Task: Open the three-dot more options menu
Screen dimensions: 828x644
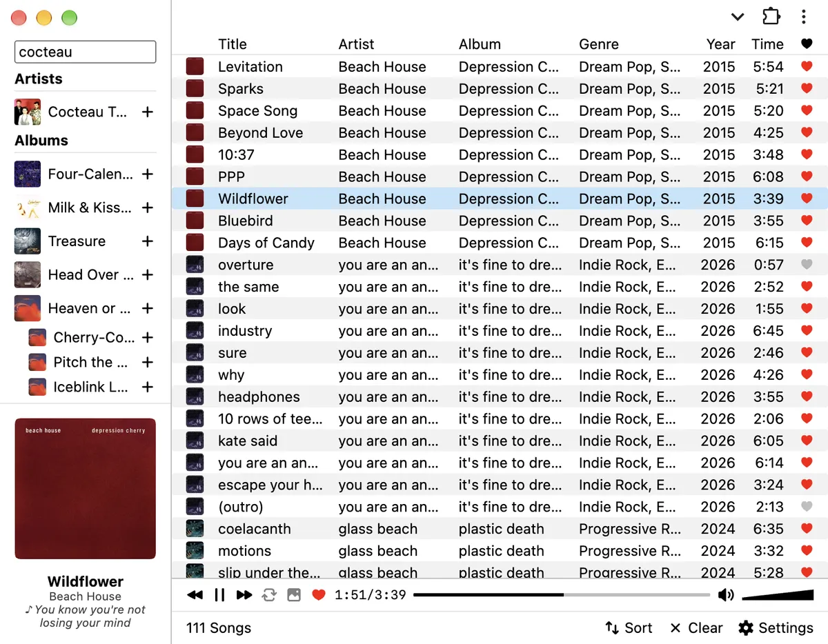Action: coord(804,17)
